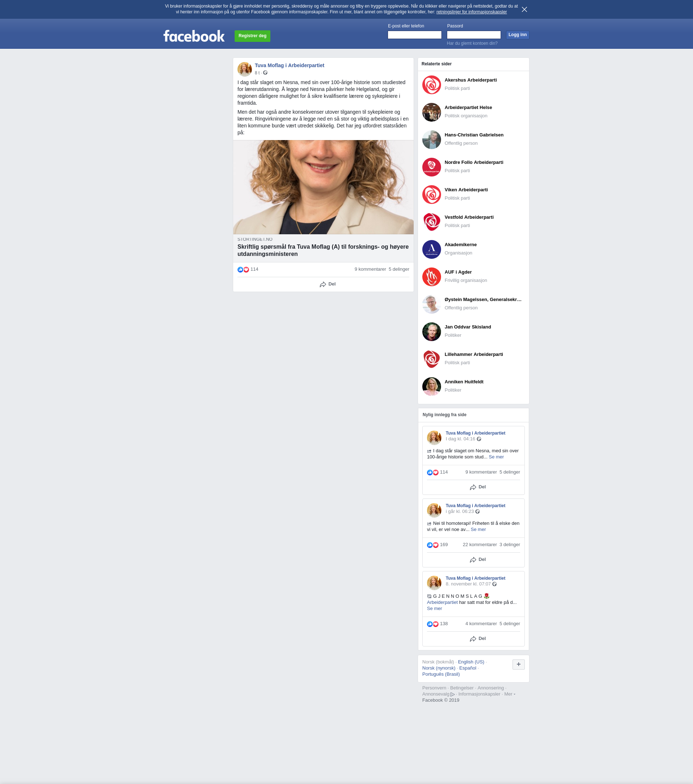Switch language to Norsk (nynorsk)
Screen dimensions: 693x784
tap(439, 668)
